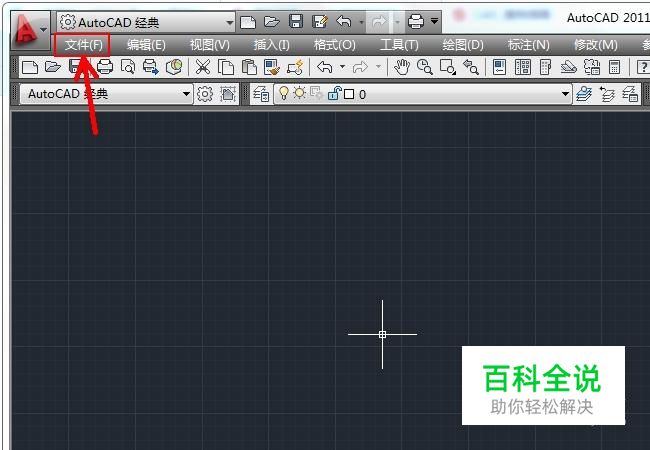The image size is (650, 450).
Task: Open the 视图(V) menu
Action: 209,45
